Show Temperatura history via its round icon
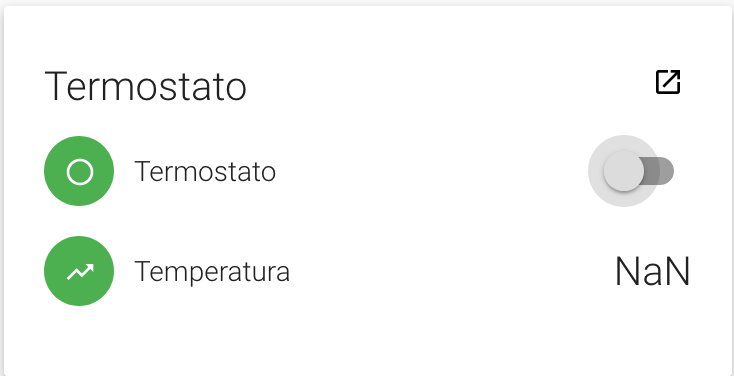The width and height of the screenshot is (734, 376). 79,271
